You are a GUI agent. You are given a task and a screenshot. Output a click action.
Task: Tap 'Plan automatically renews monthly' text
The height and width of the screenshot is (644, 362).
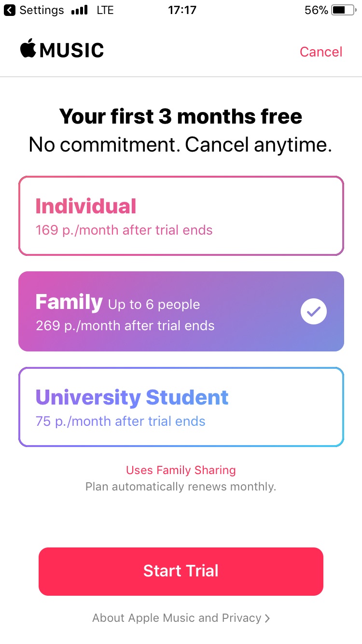pyautogui.click(x=181, y=487)
